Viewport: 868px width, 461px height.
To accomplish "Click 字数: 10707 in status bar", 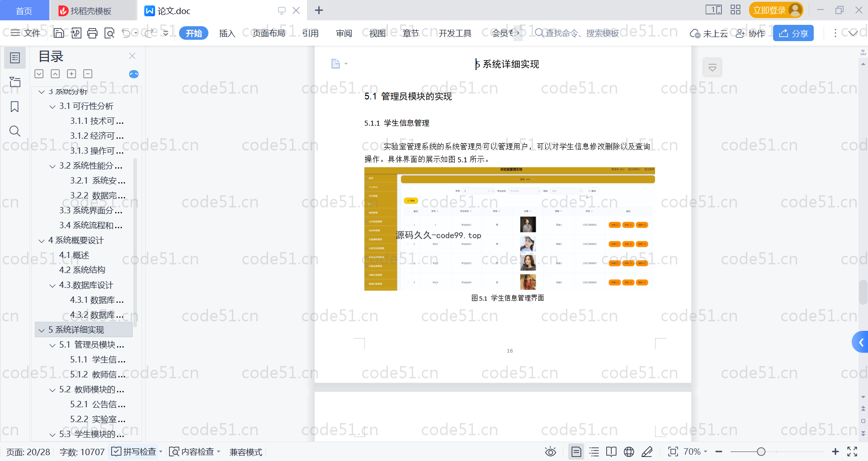I will tap(82, 452).
